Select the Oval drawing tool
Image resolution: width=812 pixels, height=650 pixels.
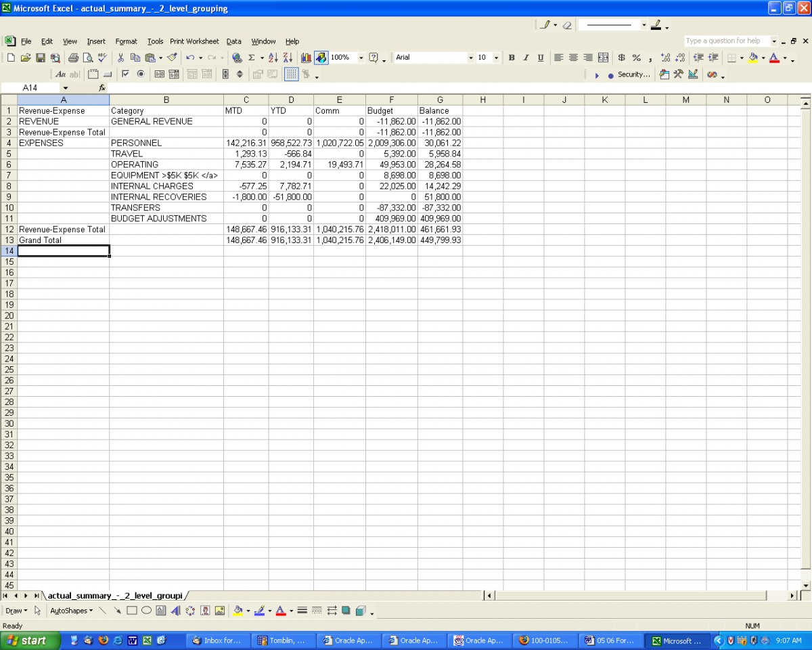pos(146,611)
